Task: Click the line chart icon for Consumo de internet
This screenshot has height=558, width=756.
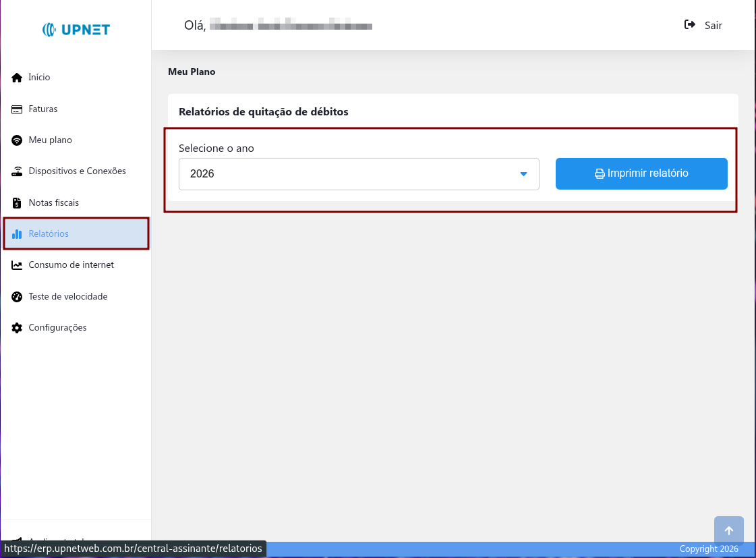Action: coord(17,265)
